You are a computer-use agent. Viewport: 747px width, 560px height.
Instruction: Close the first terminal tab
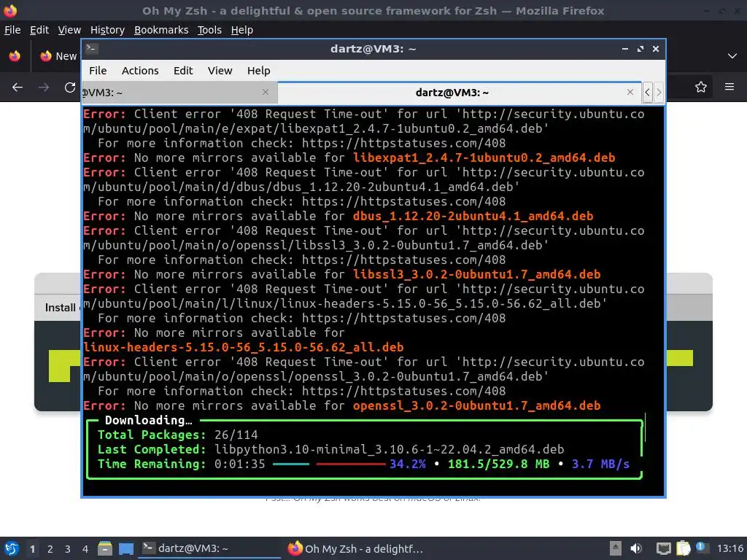point(266,92)
